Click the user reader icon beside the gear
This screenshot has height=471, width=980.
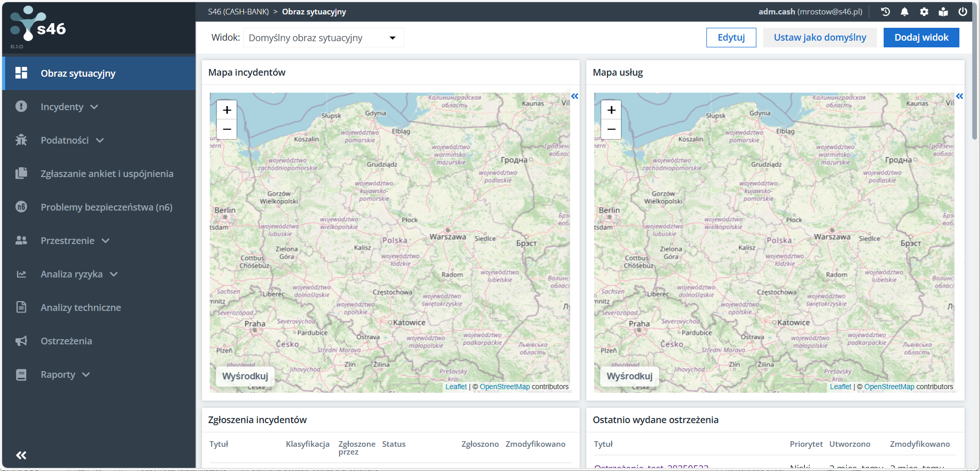943,12
